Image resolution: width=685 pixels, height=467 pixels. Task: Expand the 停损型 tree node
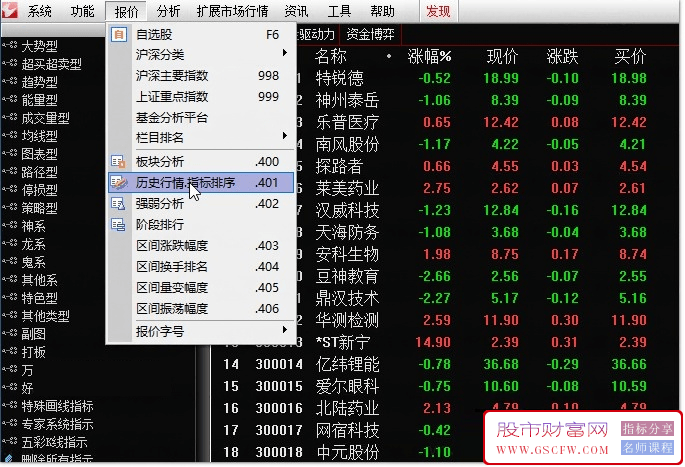[9, 189]
